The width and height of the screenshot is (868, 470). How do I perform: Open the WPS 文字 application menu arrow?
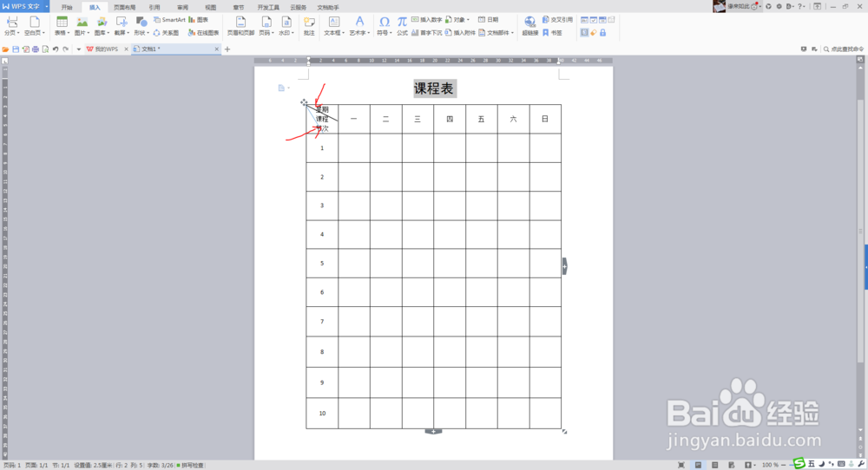point(47,6)
